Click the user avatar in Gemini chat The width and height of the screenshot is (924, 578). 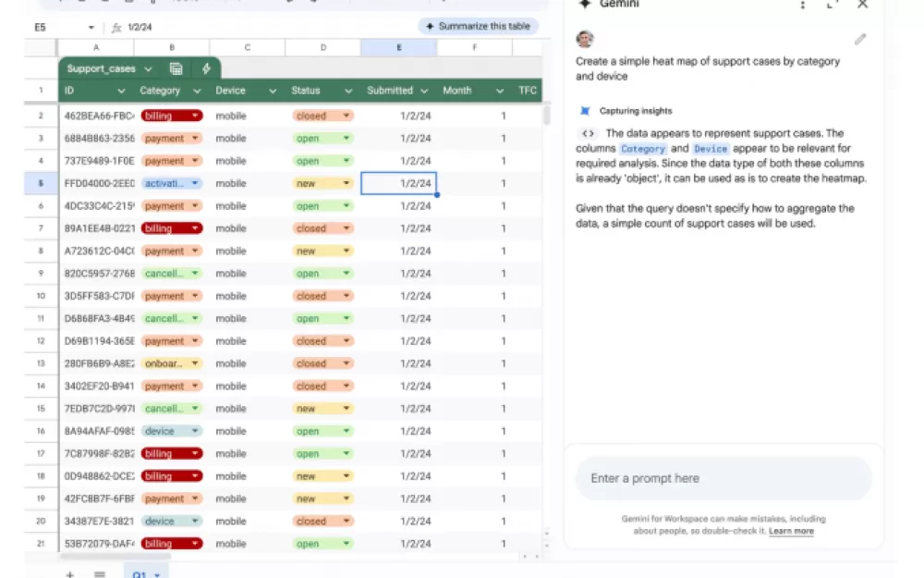pos(585,39)
